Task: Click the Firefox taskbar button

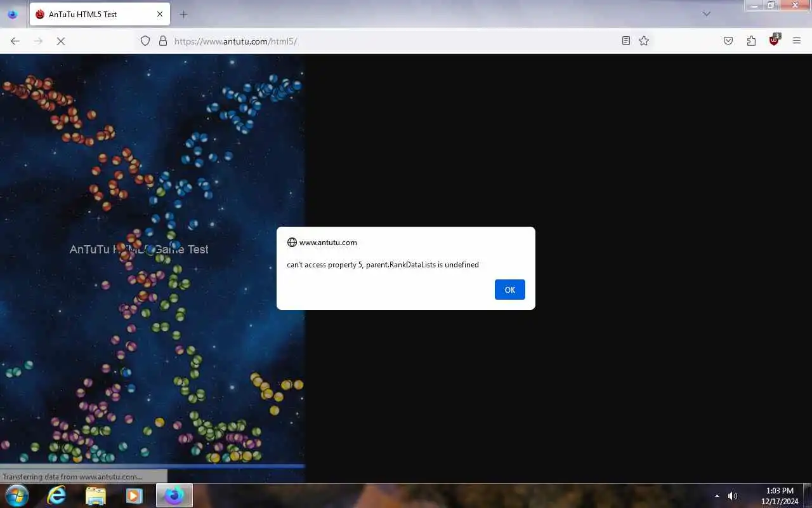Action: pos(174,495)
